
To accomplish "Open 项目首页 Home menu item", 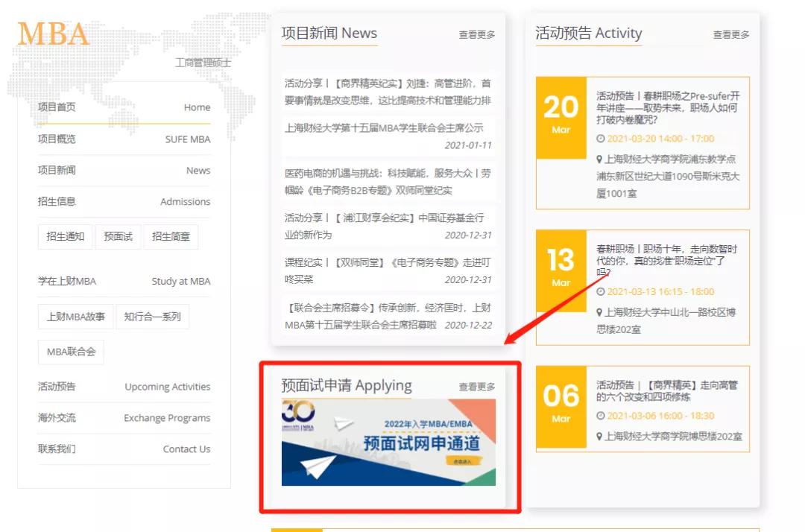I will coord(124,107).
